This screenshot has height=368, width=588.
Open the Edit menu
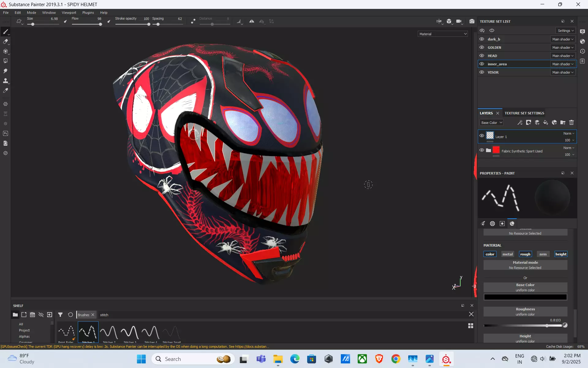pyautogui.click(x=18, y=13)
